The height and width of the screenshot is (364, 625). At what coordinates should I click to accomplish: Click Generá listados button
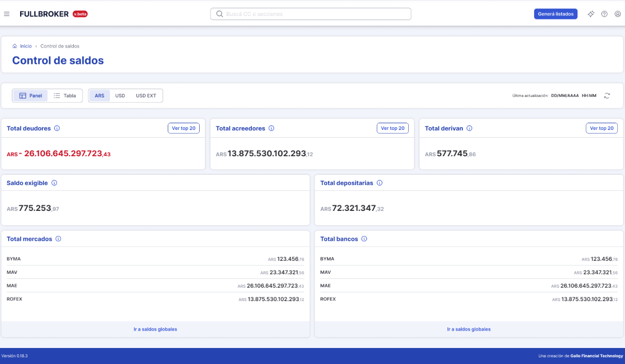555,14
